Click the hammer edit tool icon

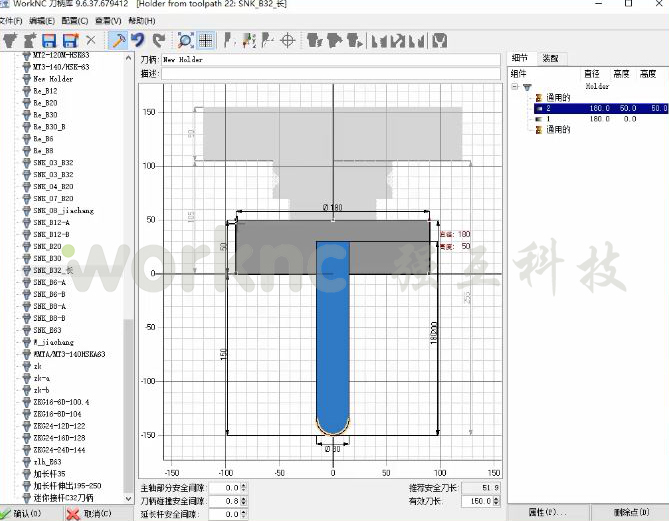coord(117,41)
